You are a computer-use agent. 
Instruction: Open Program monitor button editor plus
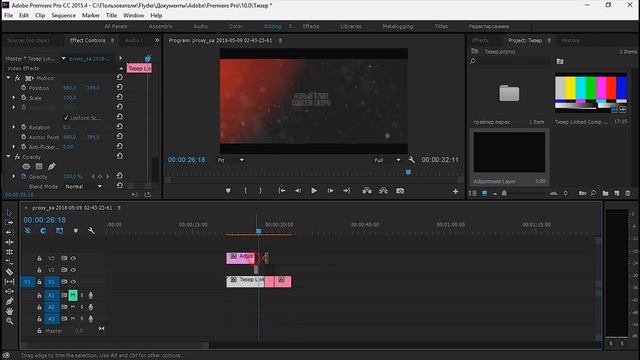456,191
